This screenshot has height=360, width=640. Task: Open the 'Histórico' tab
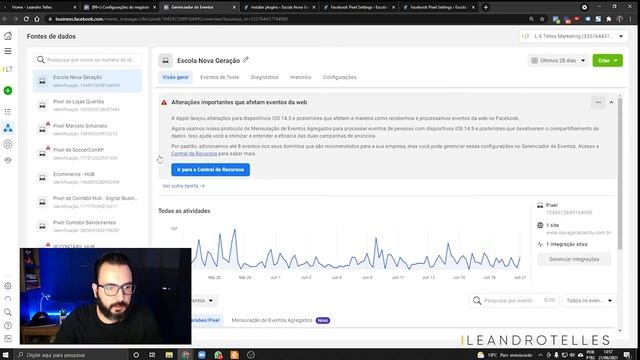pos(300,77)
